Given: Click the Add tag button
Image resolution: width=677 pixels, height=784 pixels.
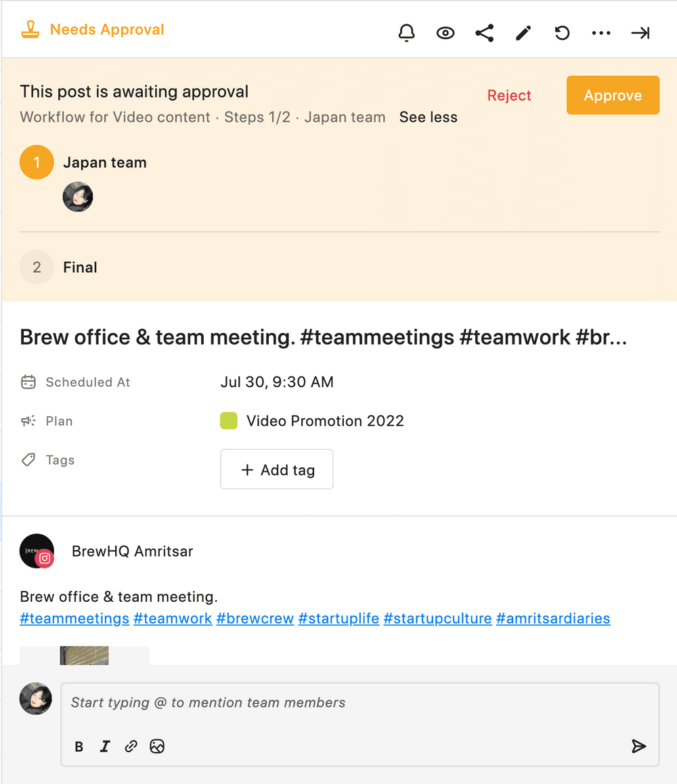Looking at the screenshot, I should coord(277,470).
